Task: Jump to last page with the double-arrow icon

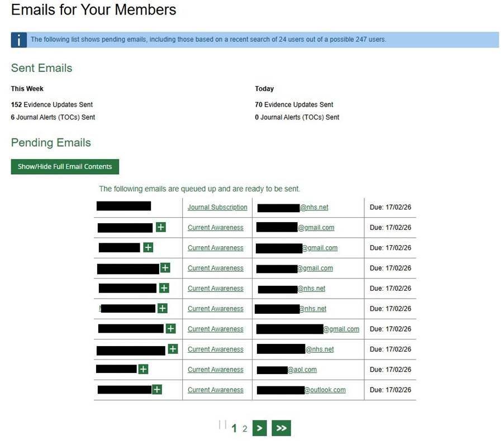Action: 282,428
